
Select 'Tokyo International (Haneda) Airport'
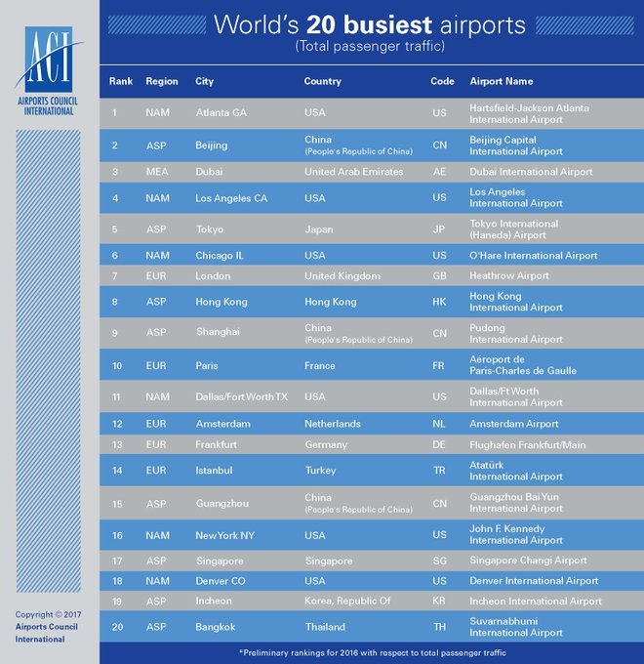pos(513,229)
